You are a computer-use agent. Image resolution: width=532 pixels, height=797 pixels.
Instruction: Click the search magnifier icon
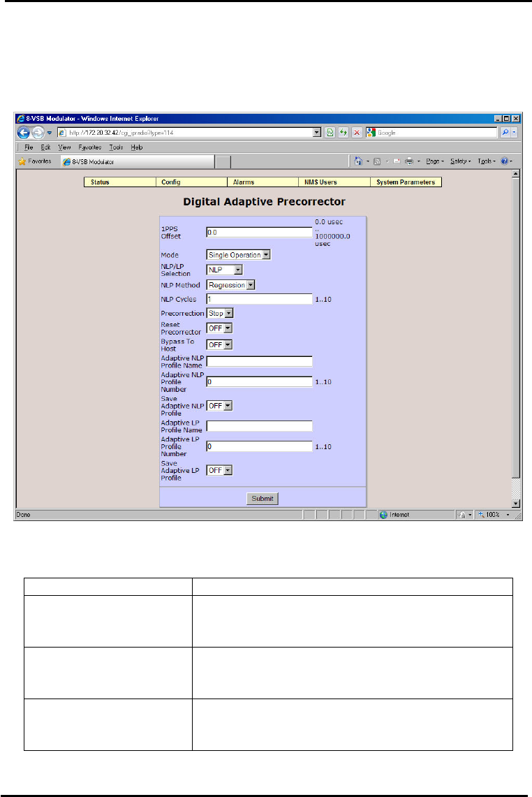[x=505, y=132]
